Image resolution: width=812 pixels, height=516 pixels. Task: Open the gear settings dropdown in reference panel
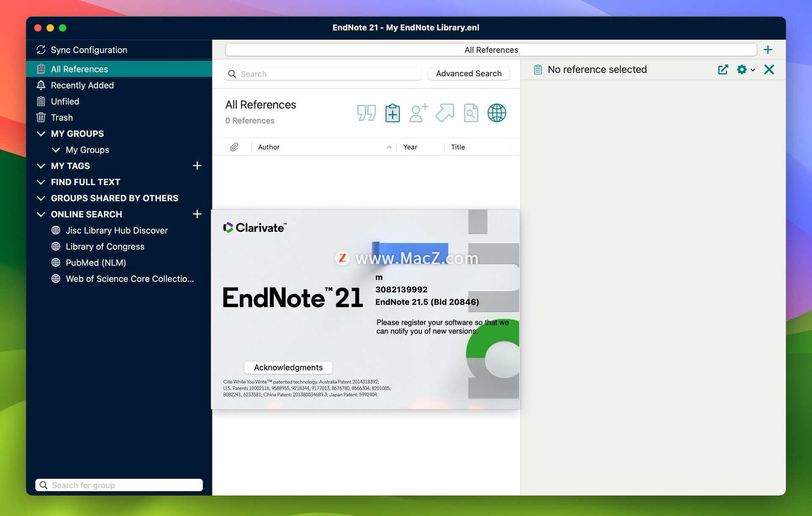[746, 69]
